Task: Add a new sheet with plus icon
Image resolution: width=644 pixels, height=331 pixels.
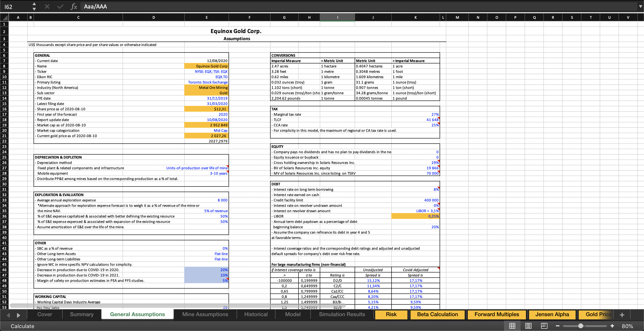Action: 622,315
